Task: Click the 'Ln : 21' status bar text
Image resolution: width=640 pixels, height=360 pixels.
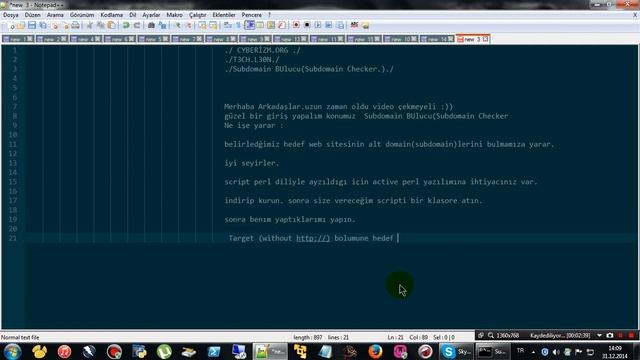Action: point(396,338)
